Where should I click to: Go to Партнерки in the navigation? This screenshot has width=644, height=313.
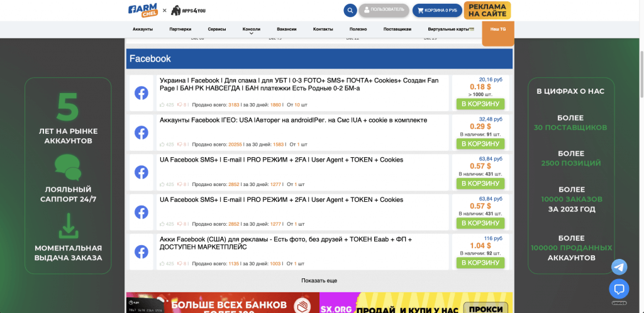pyautogui.click(x=180, y=29)
